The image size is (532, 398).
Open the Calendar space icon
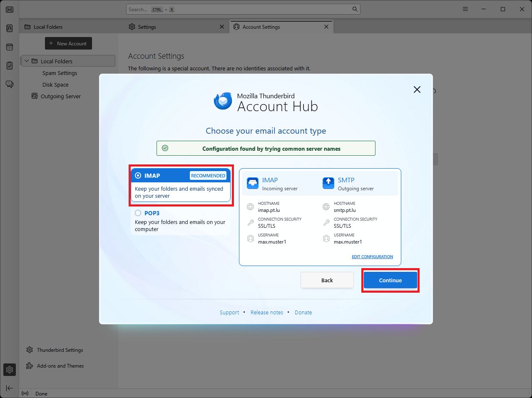coord(10,47)
